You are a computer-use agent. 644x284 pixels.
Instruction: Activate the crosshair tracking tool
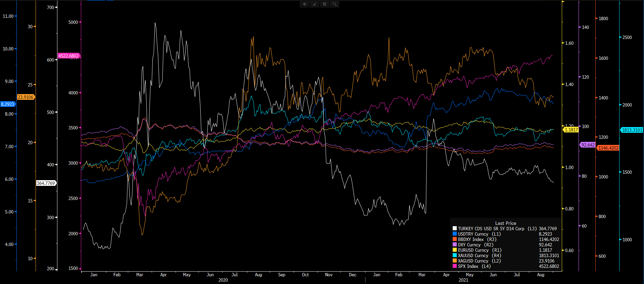[304, 4]
